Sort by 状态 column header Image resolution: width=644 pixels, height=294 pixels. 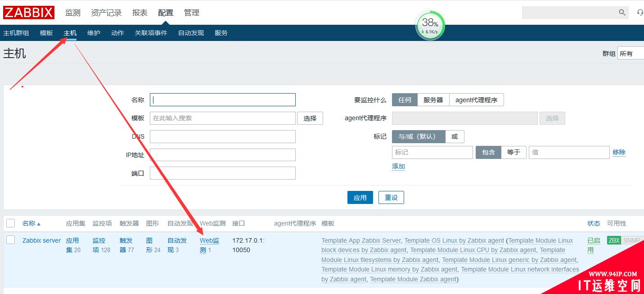pyautogui.click(x=594, y=223)
